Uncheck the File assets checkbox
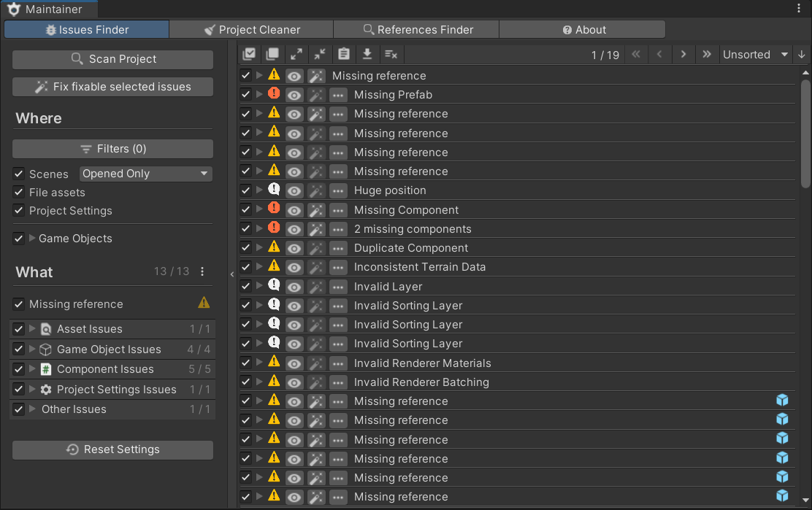812x510 pixels. coord(19,192)
